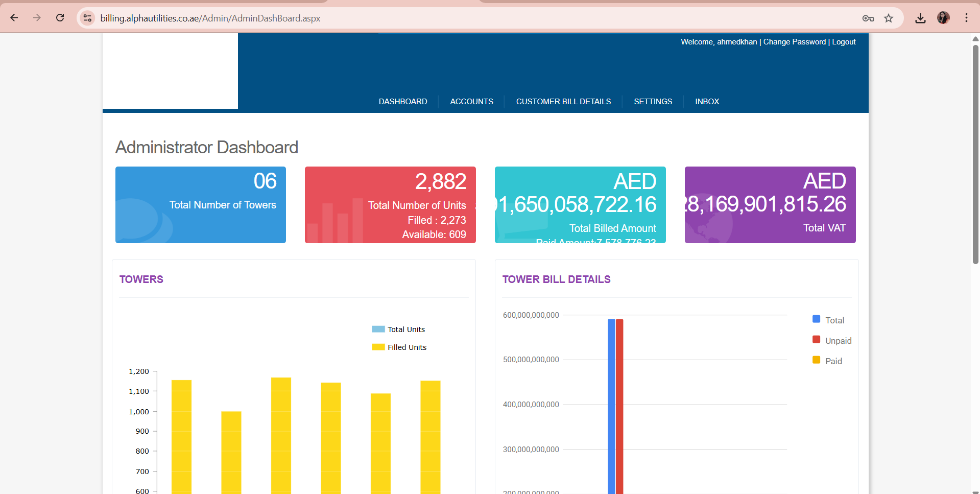
Task: Go to the SETTINGS menu
Action: [653, 102]
